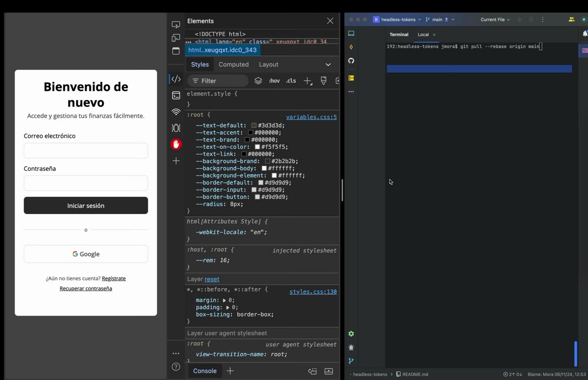Open the Problems alert icon in IDE
This screenshot has width=588, height=380.
(351, 347)
